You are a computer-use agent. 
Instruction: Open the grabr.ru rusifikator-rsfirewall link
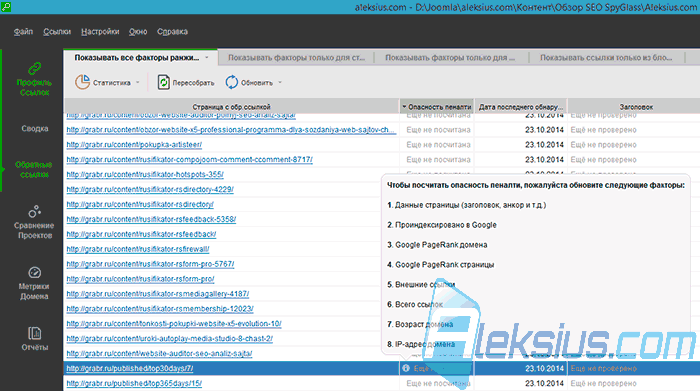point(138,249)
